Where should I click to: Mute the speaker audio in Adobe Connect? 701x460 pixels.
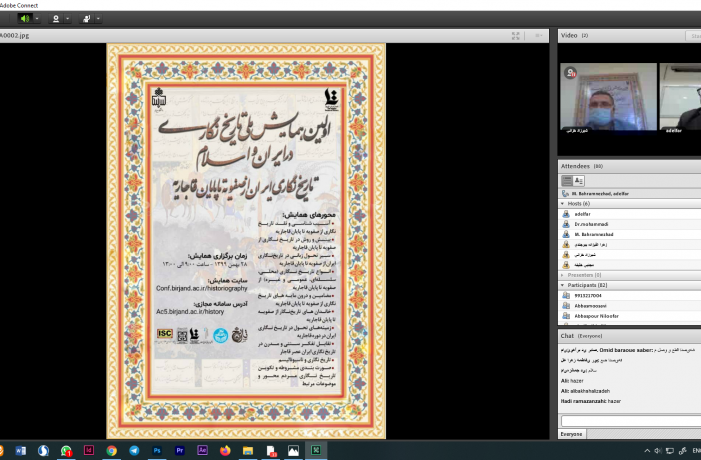point(25,18)
